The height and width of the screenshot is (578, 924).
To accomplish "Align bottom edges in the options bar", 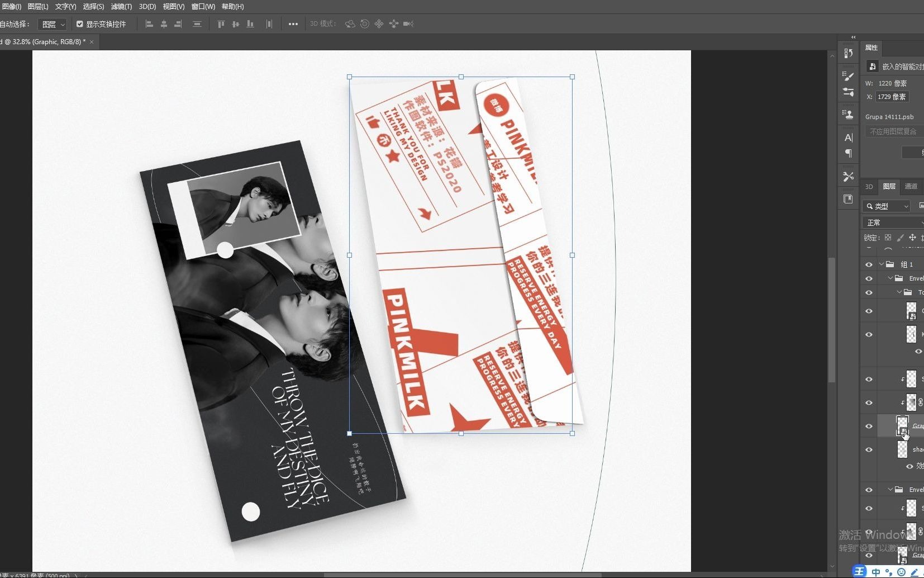I will pos(250,24).
